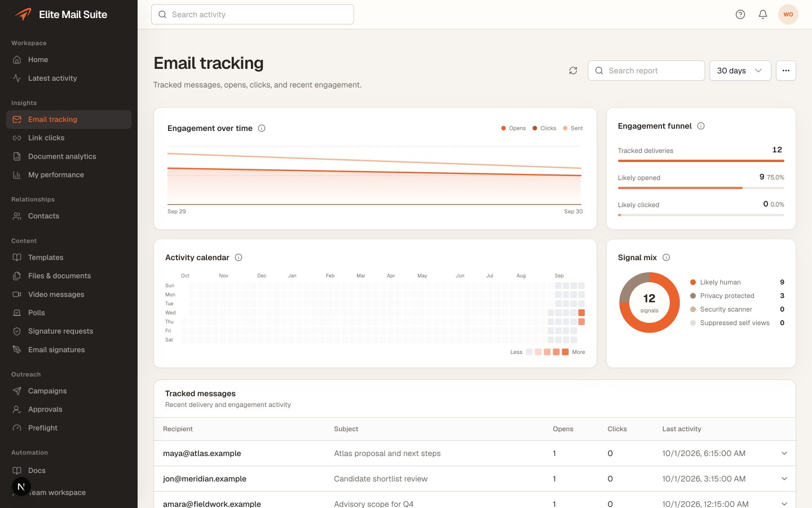
Task: Open the 30 days range dropdown
Action: (x=740, y=71)
